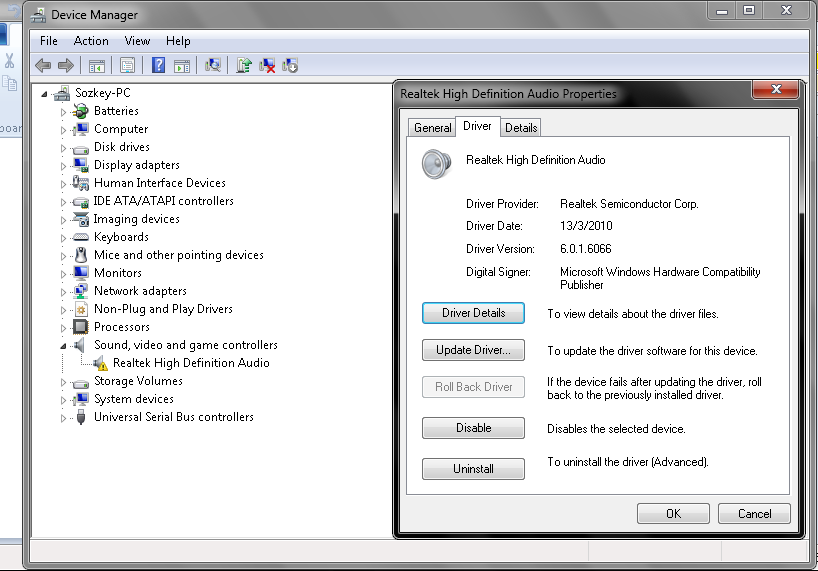
Task: Click the Disable button
Action: click(473, 428)
